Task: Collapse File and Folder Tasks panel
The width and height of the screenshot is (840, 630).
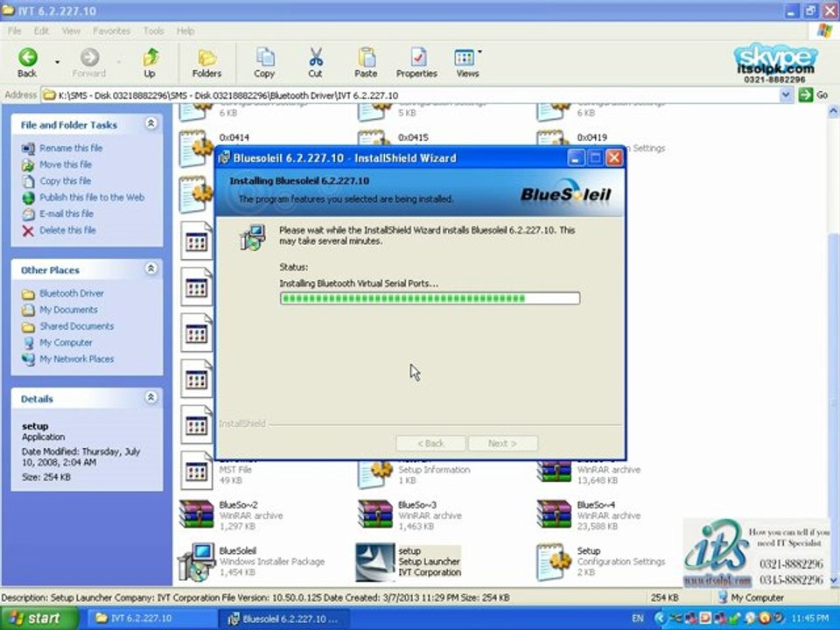Action: [151, 123]
